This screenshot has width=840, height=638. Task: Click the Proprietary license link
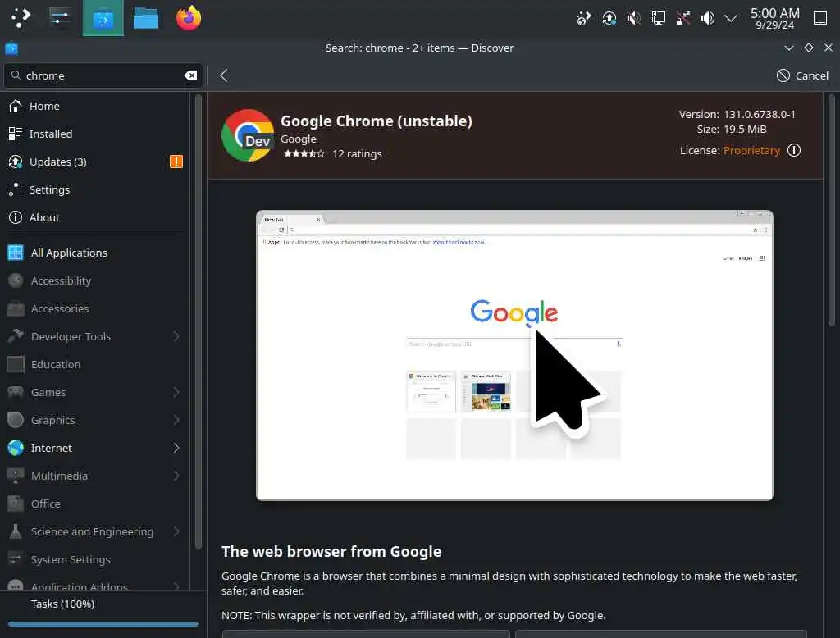click(x=751, y=151)
